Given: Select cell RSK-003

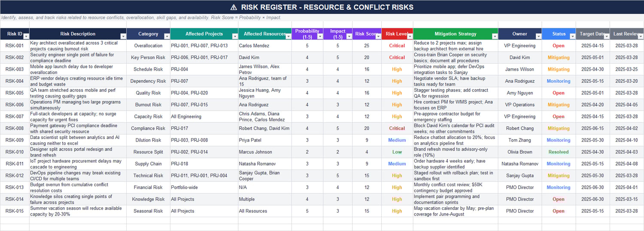Looking at the screenshot, I should tap(15, 69).
